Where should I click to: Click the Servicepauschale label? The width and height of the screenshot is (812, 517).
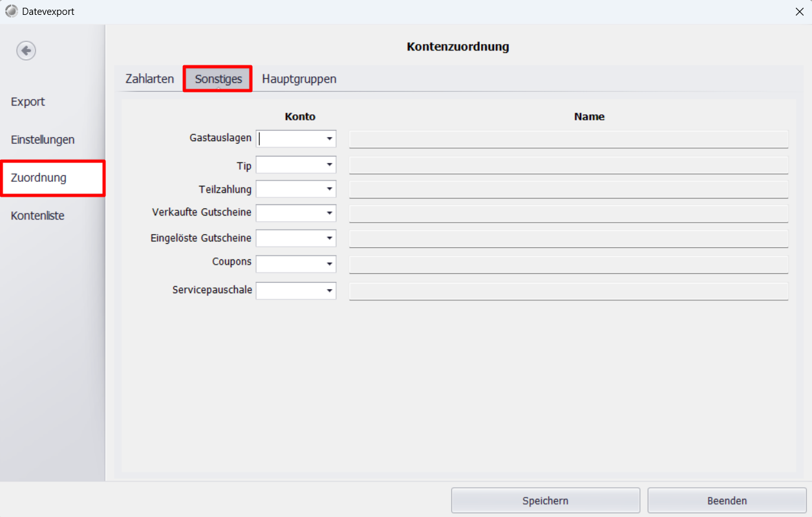212,290
